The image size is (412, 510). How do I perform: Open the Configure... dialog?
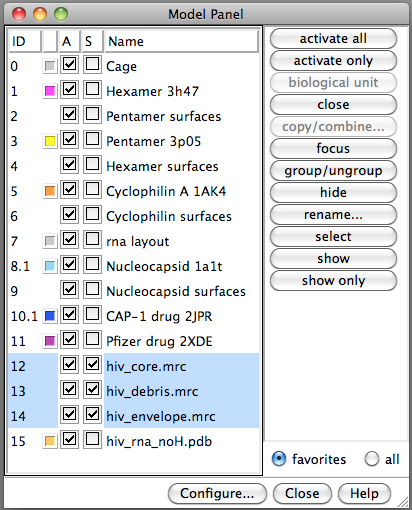[x=217, y=493]
